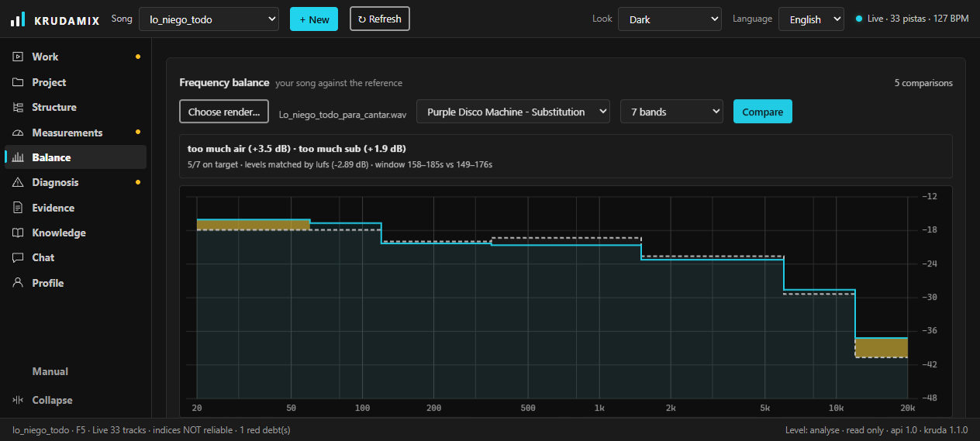The image size is (980, 441).
Task: Click the yellow dot next to Measurements
Action: point(138,133)
